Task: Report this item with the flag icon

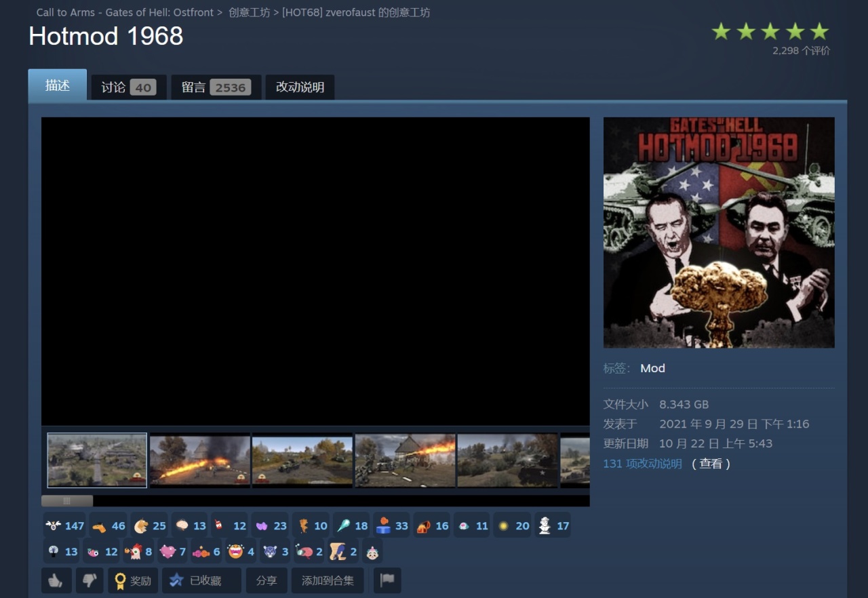Action: point(387,580)
